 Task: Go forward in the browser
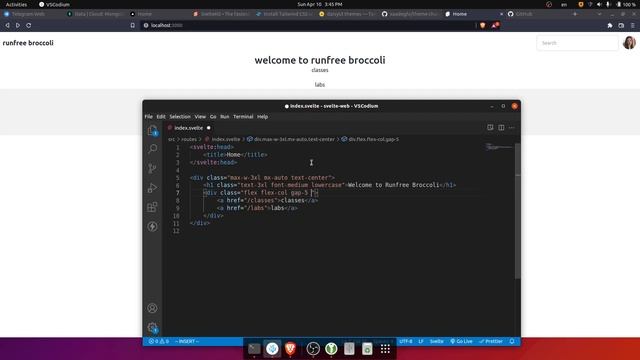18,25
